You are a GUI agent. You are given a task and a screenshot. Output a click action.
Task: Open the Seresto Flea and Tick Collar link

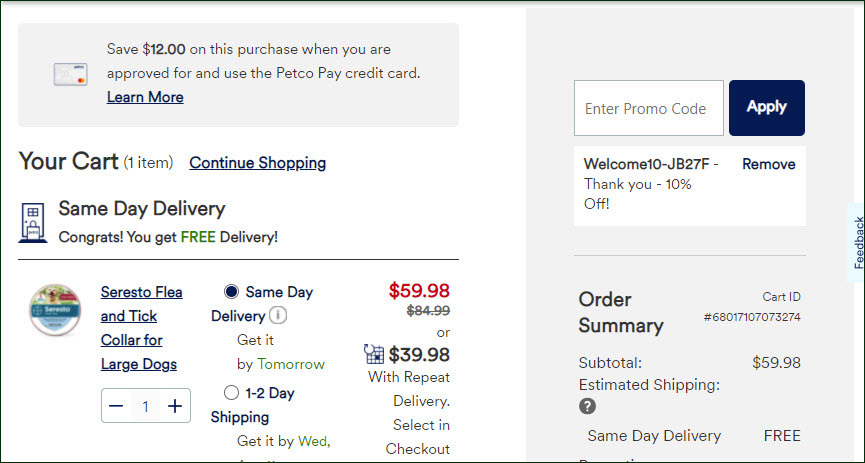(141, 328)
